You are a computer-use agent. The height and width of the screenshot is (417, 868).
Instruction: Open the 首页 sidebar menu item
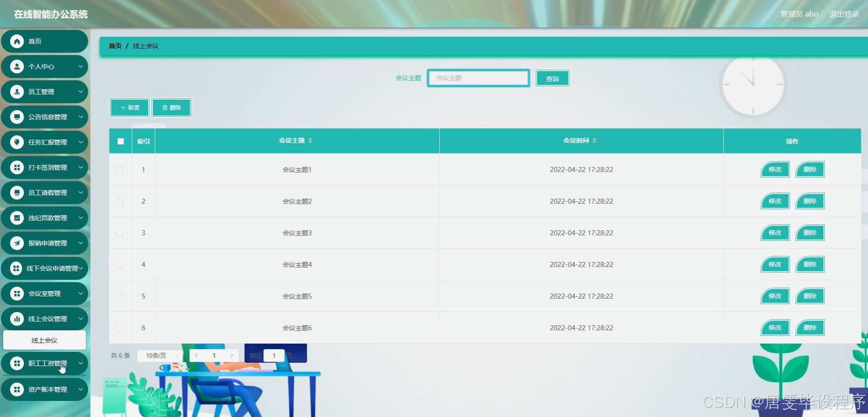pyautogui.click(x=44, y=41)
